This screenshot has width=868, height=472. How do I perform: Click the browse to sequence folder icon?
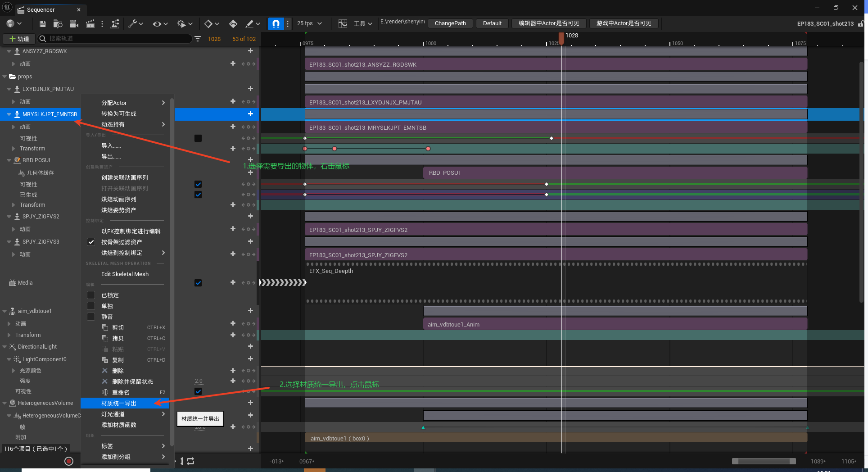click(58, 23)
